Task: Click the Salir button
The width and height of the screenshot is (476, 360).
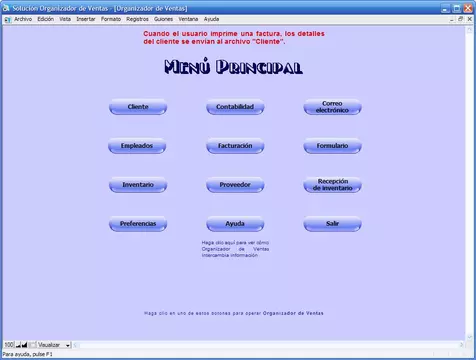Action: (x=332, y=224)
